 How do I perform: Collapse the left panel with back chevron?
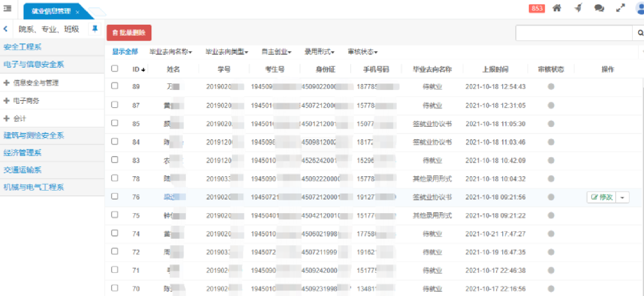coord(5,29)
